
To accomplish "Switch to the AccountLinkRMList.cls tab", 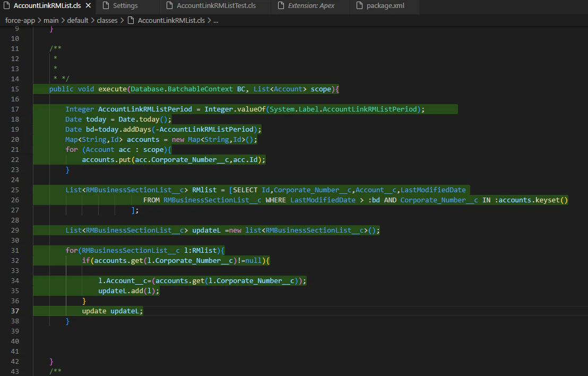I will tap(47, 6).
